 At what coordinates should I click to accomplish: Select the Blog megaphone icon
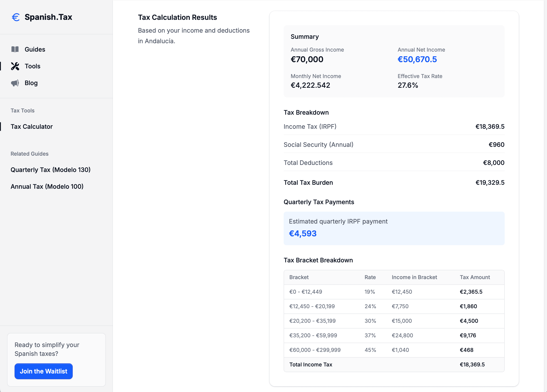pos(15,83)
